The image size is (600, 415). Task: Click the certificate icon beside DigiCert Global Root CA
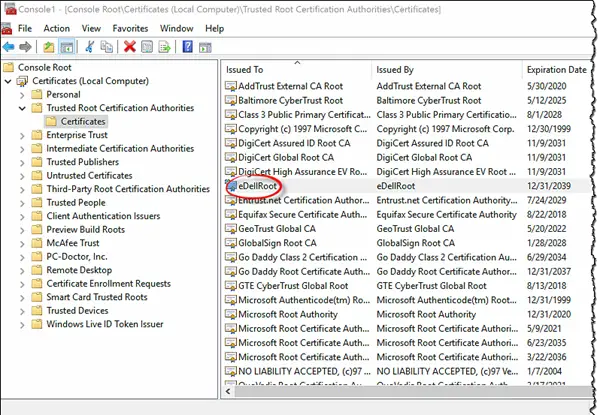tap(231, 158)
